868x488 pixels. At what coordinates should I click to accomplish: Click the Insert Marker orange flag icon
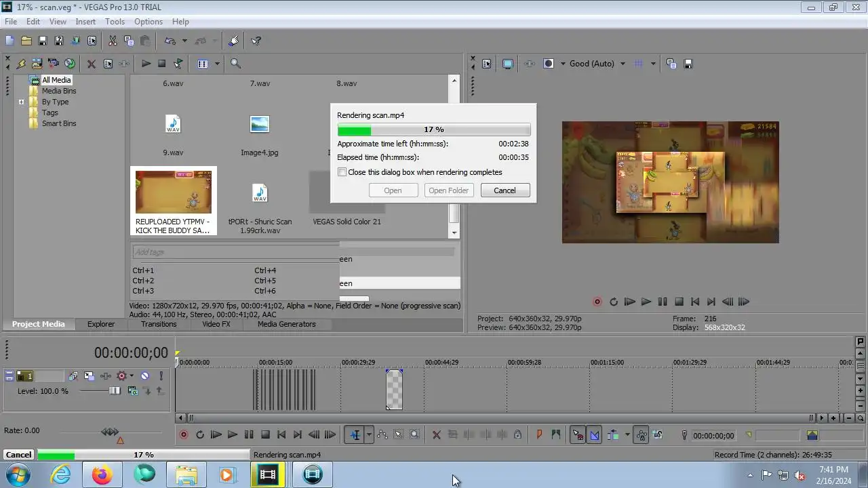(x=540, y=435)
